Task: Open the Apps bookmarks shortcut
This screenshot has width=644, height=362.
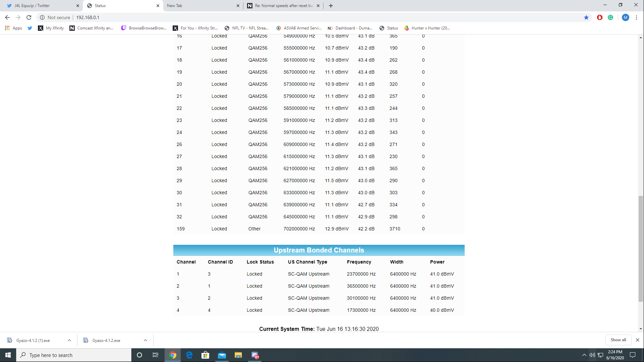Action: pyautogui.click(x=13, y=28)
